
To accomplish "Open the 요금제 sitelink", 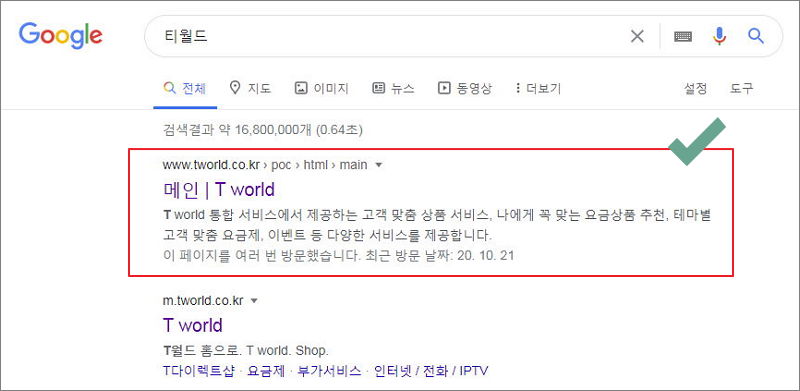I will [266, 371].
